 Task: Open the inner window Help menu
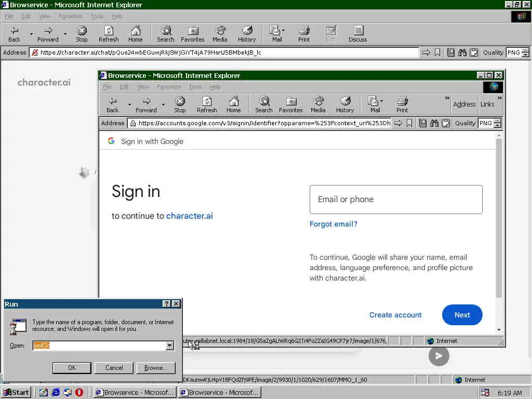coord(215,87)
